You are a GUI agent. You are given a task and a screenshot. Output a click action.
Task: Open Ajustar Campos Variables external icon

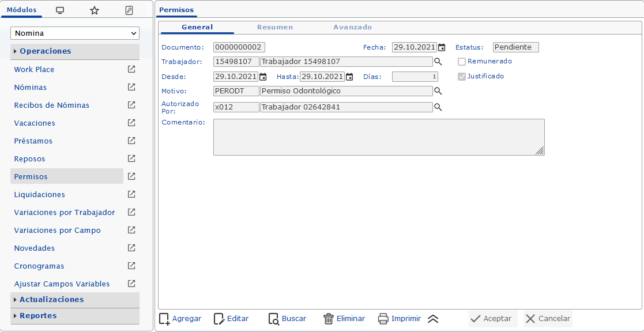[131, 284]
